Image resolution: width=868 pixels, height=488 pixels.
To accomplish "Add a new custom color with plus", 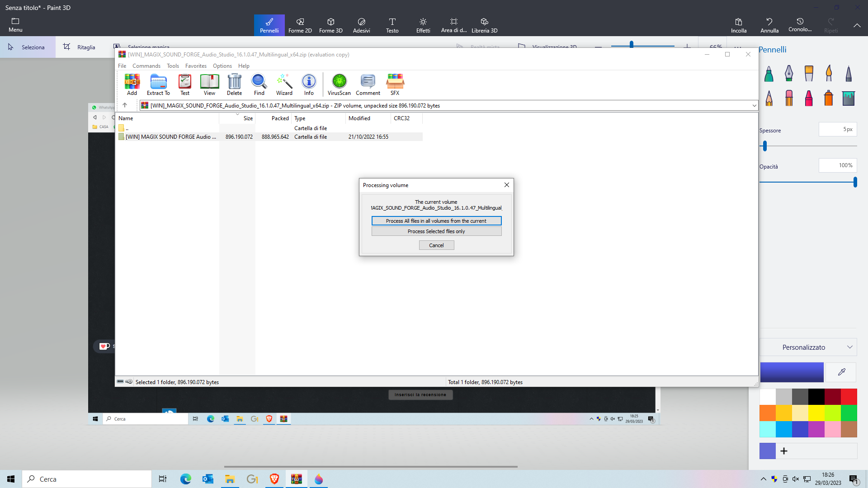I will pos(784,451).
